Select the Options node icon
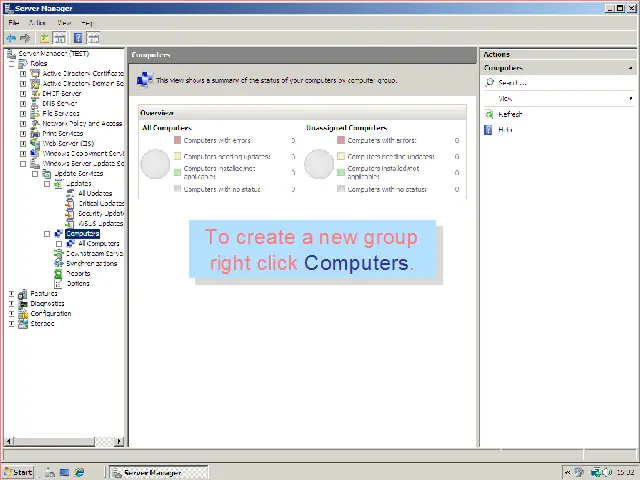640x480 pixels. pyautogui.click(x=59, y=283)
